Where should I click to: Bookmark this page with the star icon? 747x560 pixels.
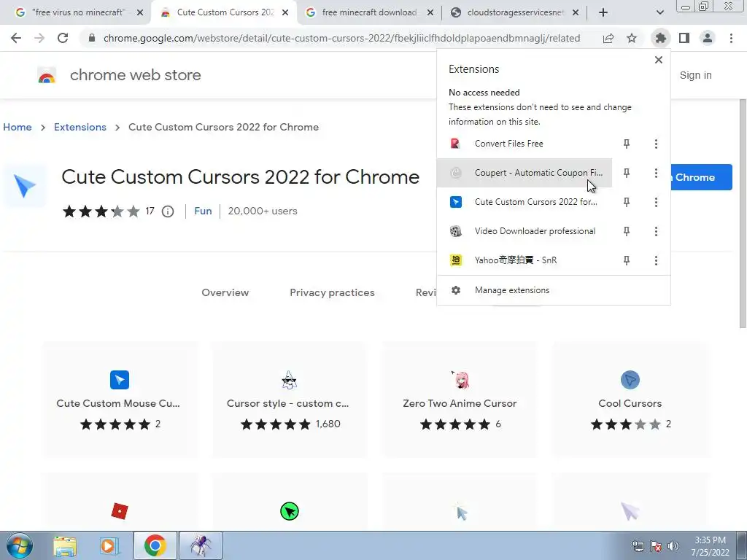point(632,38)
